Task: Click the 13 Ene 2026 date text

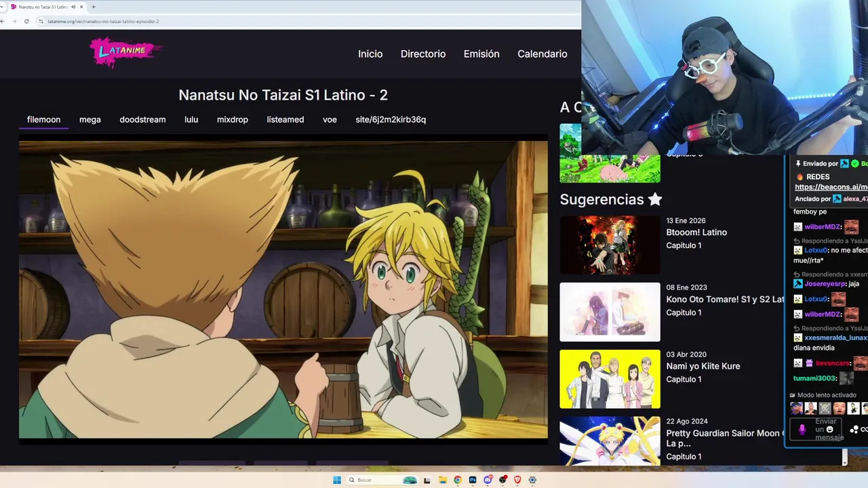Action: [x=686, y=220]
